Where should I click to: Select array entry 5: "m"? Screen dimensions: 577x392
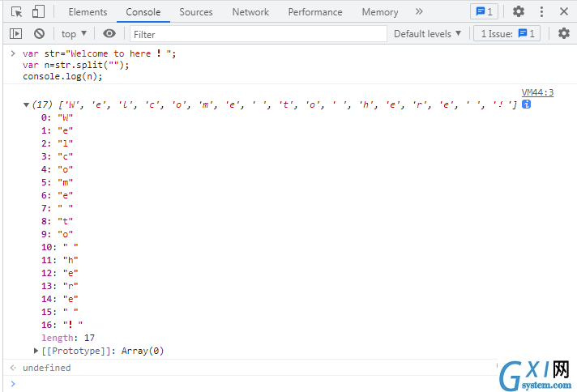57,182
